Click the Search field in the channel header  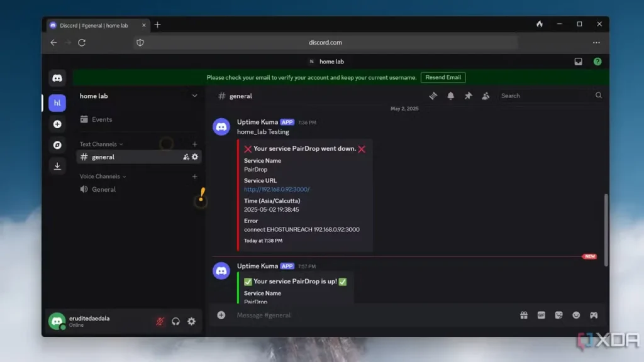click(x=544, y=96)
